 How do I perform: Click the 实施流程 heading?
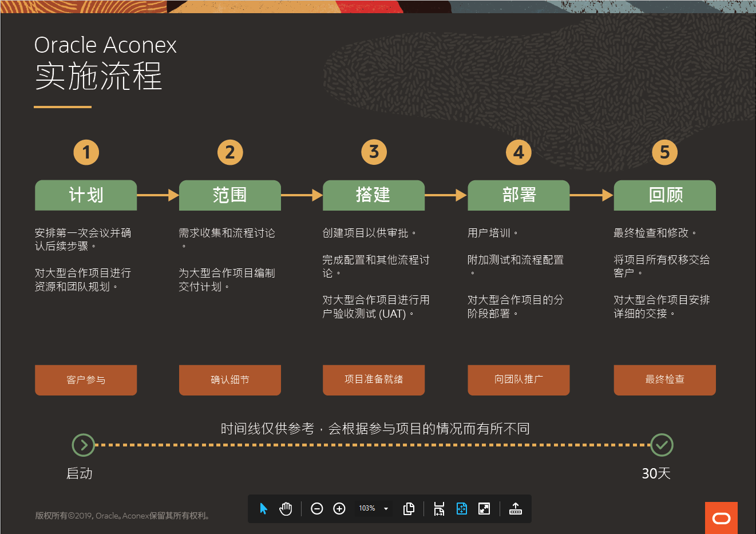98,76
